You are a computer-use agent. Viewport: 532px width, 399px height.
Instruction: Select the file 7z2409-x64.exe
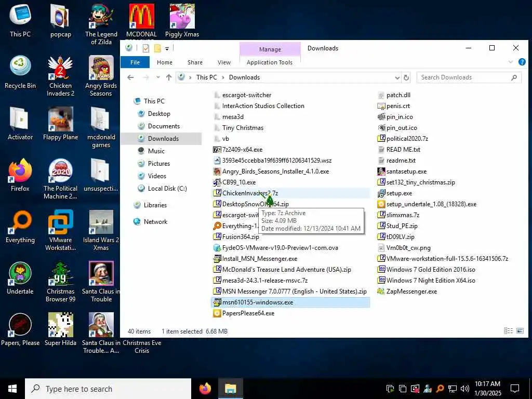point(242,150)
